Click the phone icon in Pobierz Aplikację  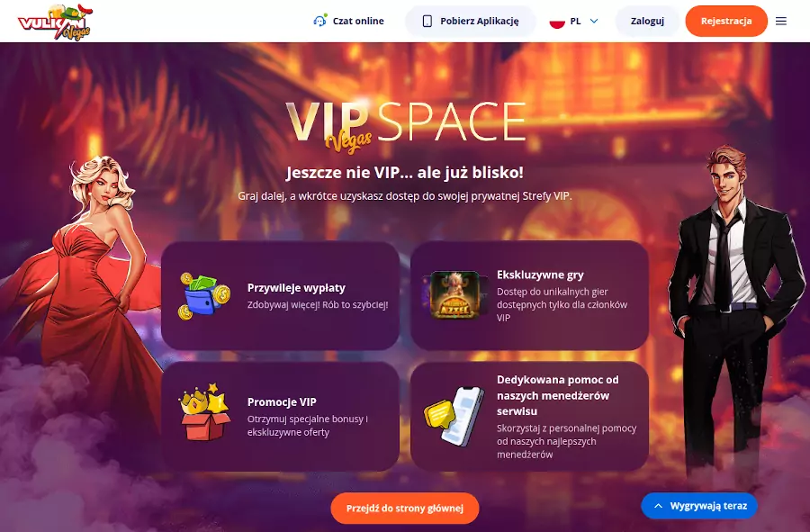pos(427,22)
